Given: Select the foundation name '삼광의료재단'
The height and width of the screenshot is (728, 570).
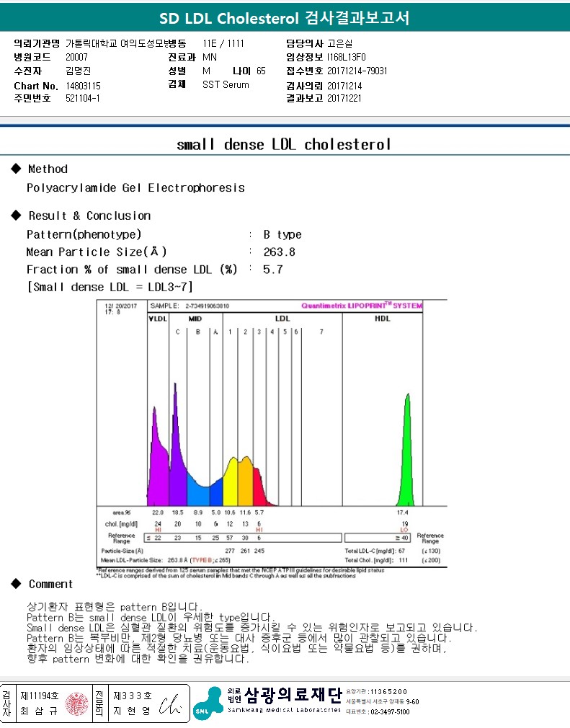Looking at the screenshot, I should pos(293,695).
